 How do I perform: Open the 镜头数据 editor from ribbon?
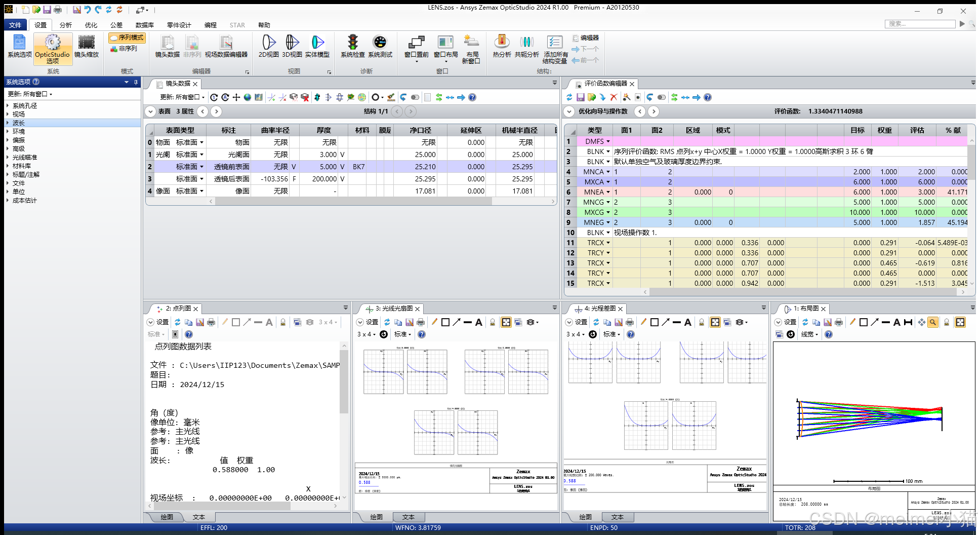tap(168, 47)
